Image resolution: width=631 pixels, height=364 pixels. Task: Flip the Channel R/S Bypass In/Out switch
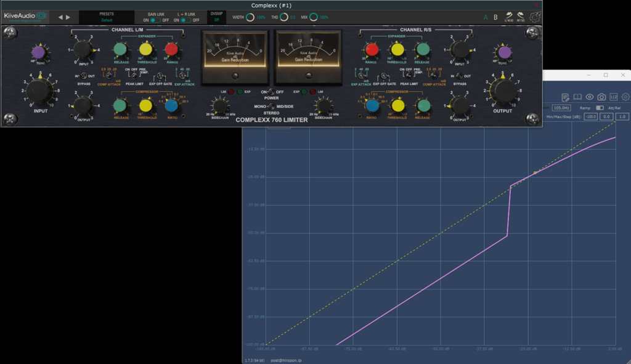pyautogui.click(x=460, y=76)
